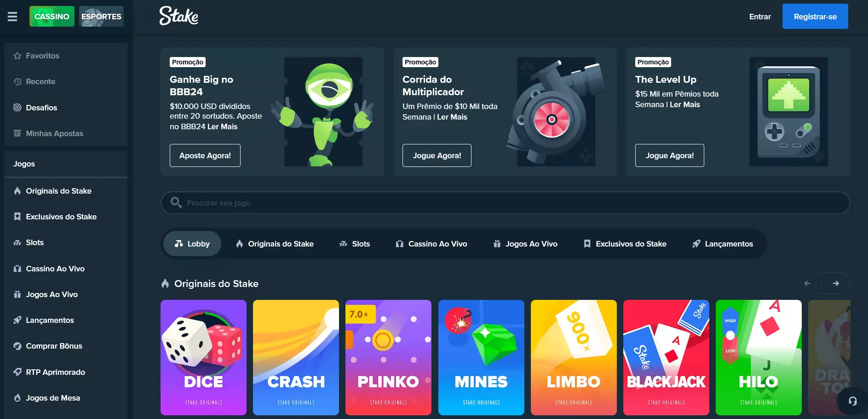Open live support headset icon

point(852,401)
